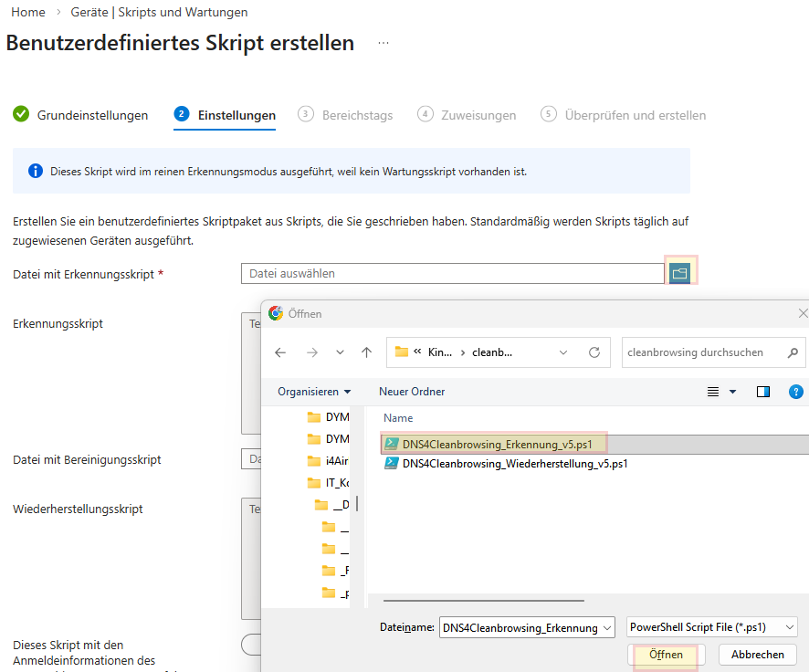Screen dimensions: 809x672
Task: Click the folder browse icon for detection script
Action: [x=679, y=273]
